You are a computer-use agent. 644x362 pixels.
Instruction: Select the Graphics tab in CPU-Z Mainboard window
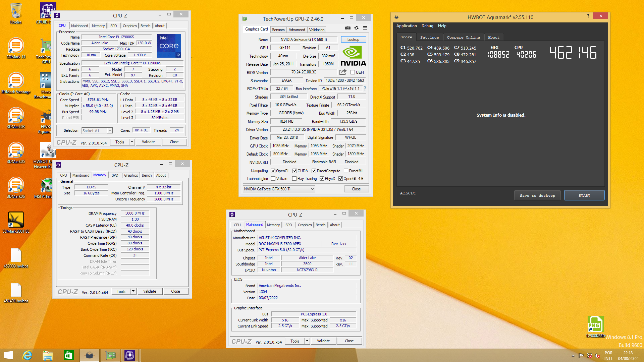tap(305, 225)
